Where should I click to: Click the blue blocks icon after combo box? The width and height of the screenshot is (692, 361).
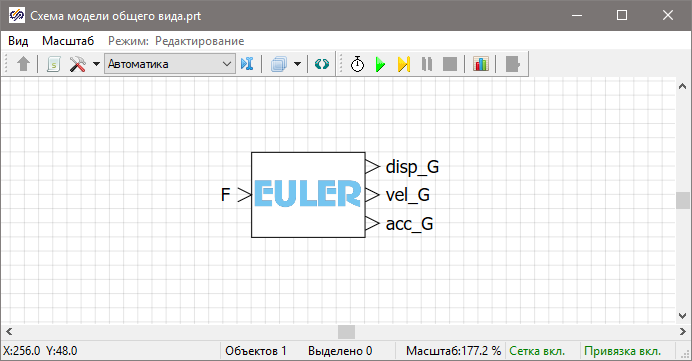tap(247, 64)
